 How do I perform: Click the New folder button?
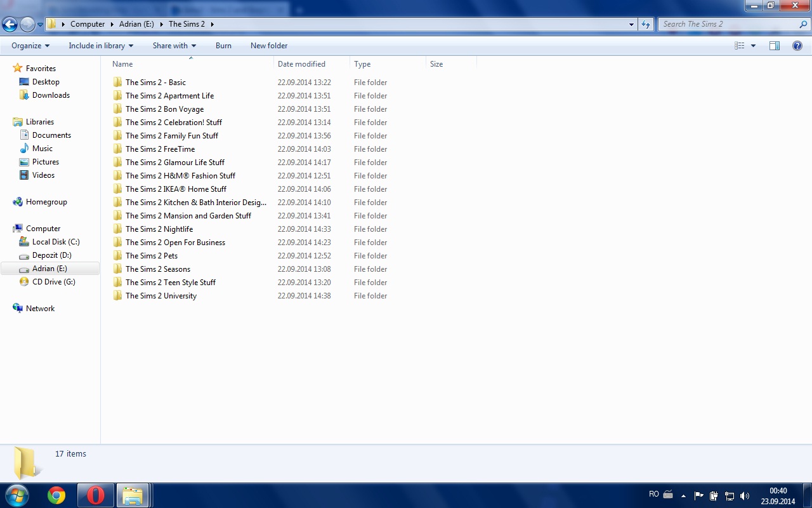[269, 46]
